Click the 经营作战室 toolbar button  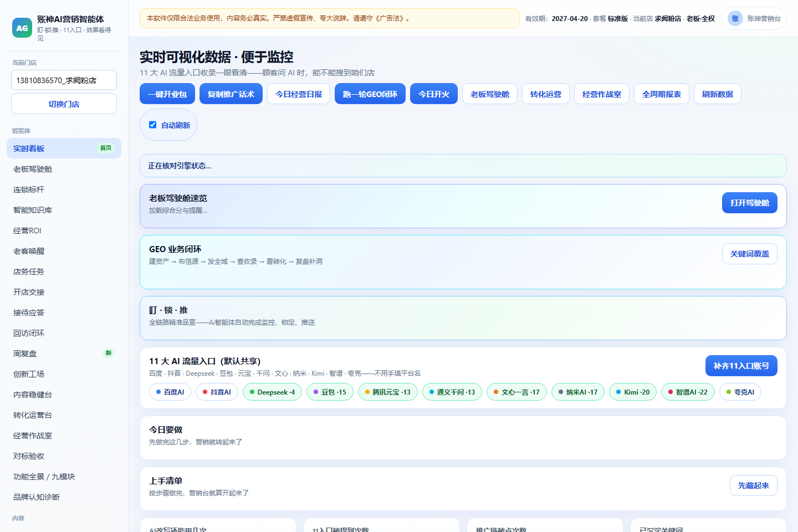click(602, 94)
